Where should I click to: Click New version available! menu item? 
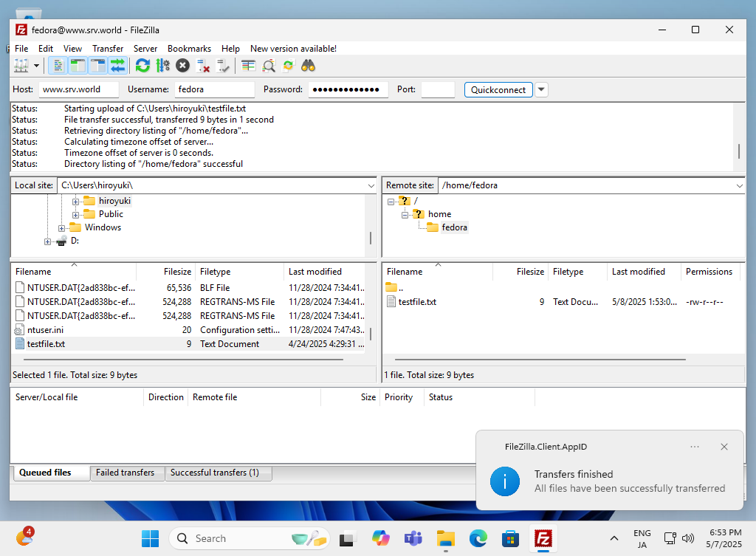tap(293, 49)
